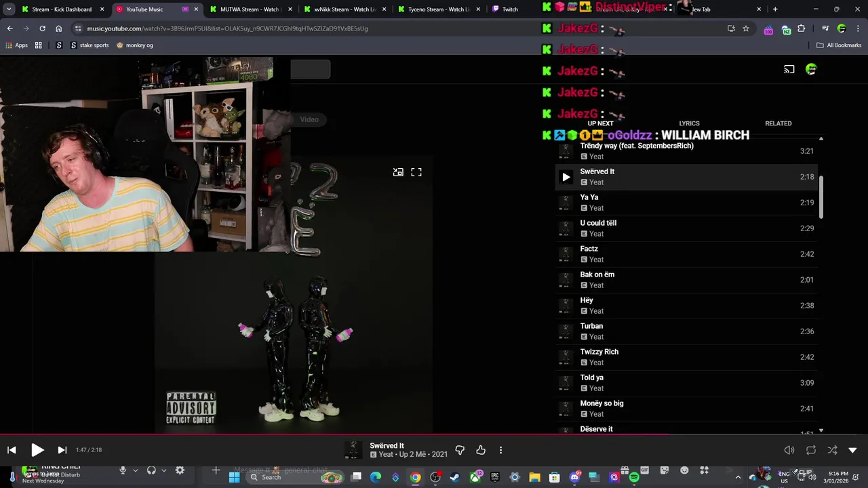Select the Ya Ya track in queue

click(x=686, y=203)
